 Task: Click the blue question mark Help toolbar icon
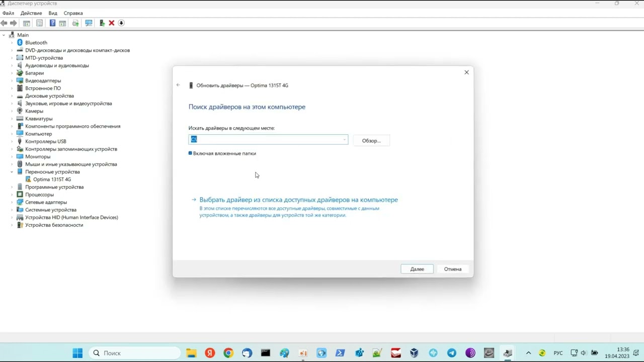click(52, 23)
